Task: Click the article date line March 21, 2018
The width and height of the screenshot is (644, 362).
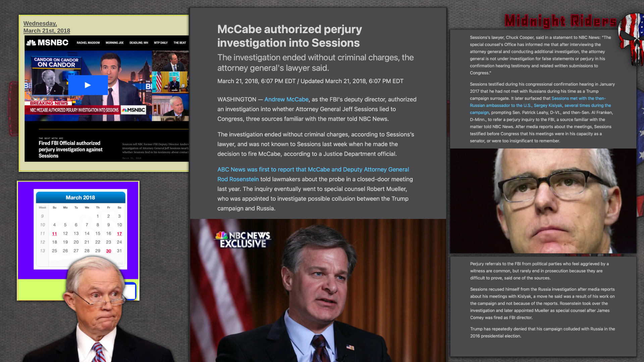Action: tap(310, 81)
